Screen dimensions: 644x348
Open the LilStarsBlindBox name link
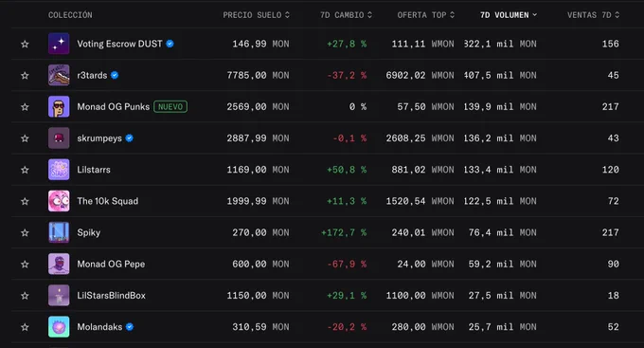[x=112, y=295]
